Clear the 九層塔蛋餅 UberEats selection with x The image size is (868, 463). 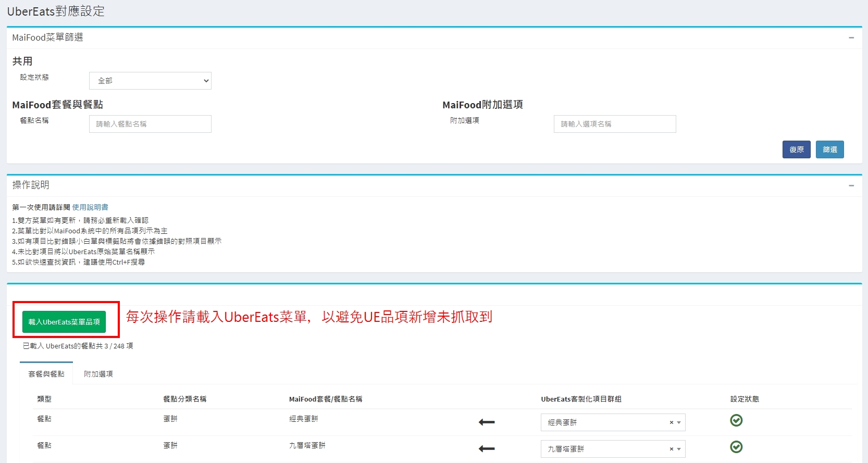671,449
